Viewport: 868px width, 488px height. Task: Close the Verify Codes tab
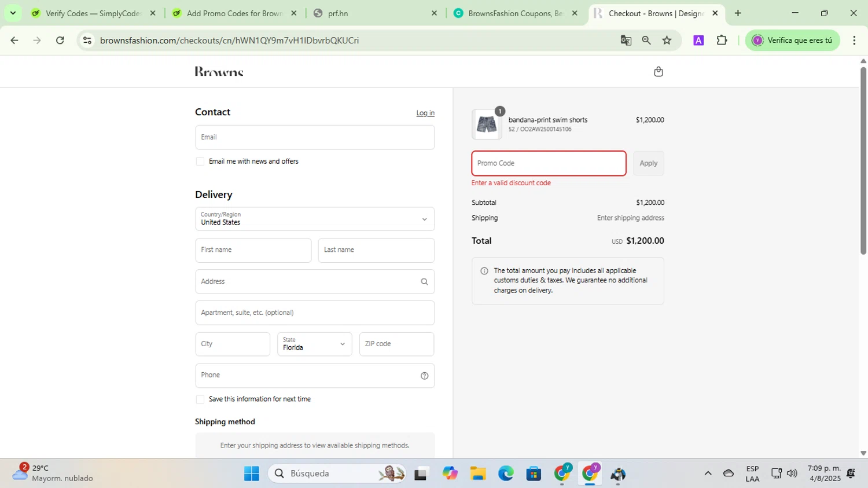(x=153, y=13)
